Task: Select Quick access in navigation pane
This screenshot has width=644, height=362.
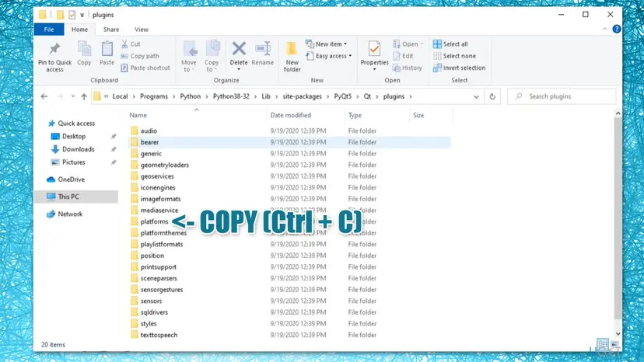Action: (x=72, y=124)
